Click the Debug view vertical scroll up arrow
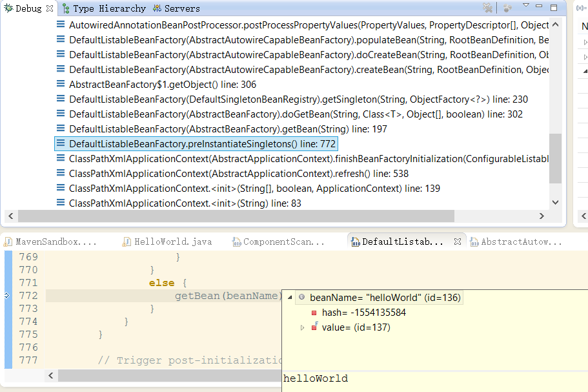The image size is (588, 392). (555, 25)
